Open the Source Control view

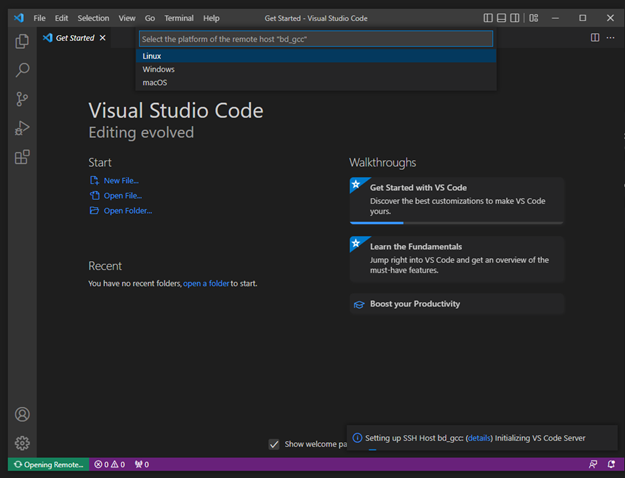(22, 99)
